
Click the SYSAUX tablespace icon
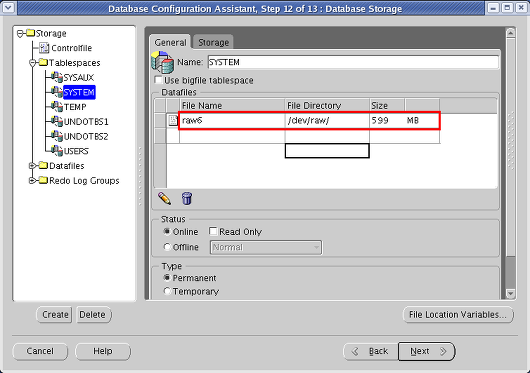(x=57, y=77)
